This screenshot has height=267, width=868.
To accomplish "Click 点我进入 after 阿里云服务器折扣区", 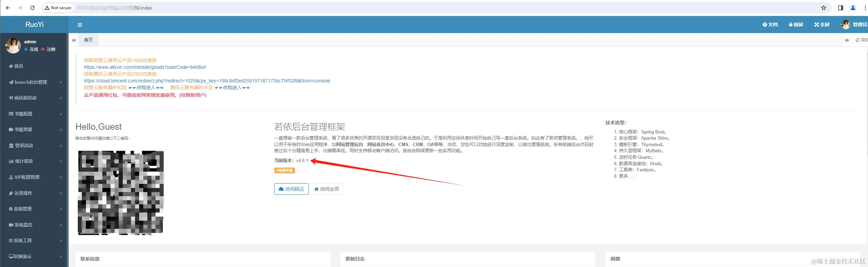I will [146, 88].
